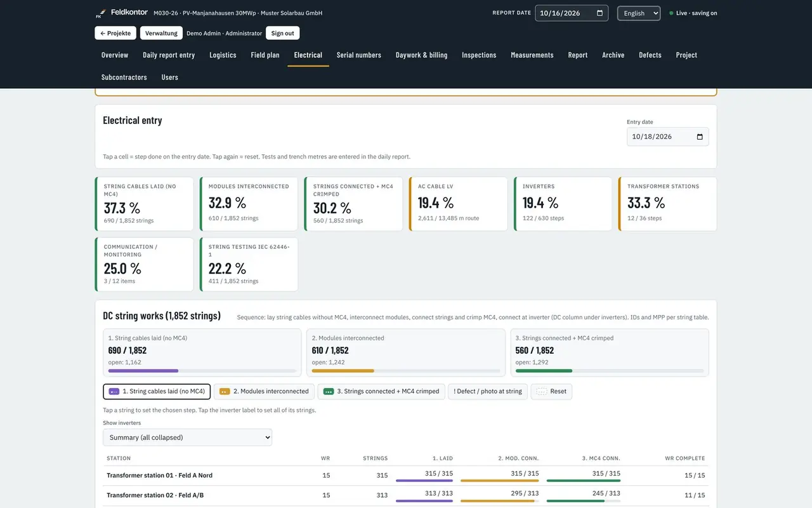
Task: Open the Serial numbers tab
Action: pyautogui.click(x=359, y=55)
